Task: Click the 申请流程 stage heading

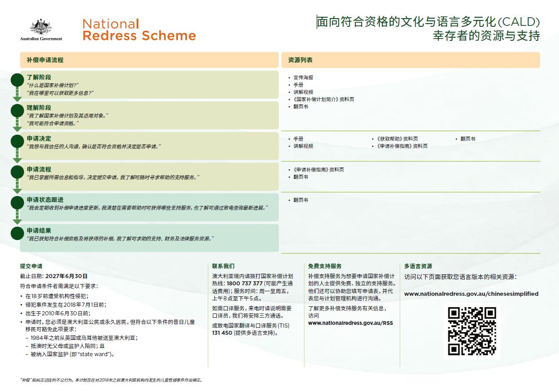Action: pos(39,169)
